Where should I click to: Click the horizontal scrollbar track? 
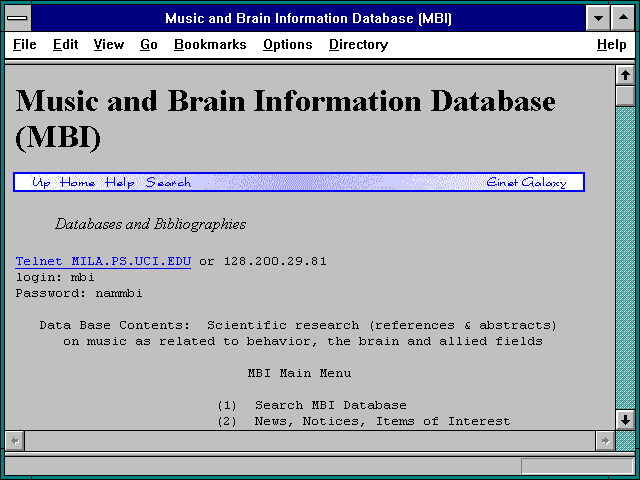click(310, 441)
